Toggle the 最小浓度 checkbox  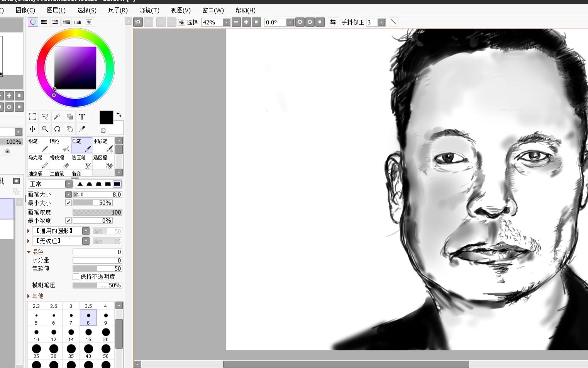[68, 220]
